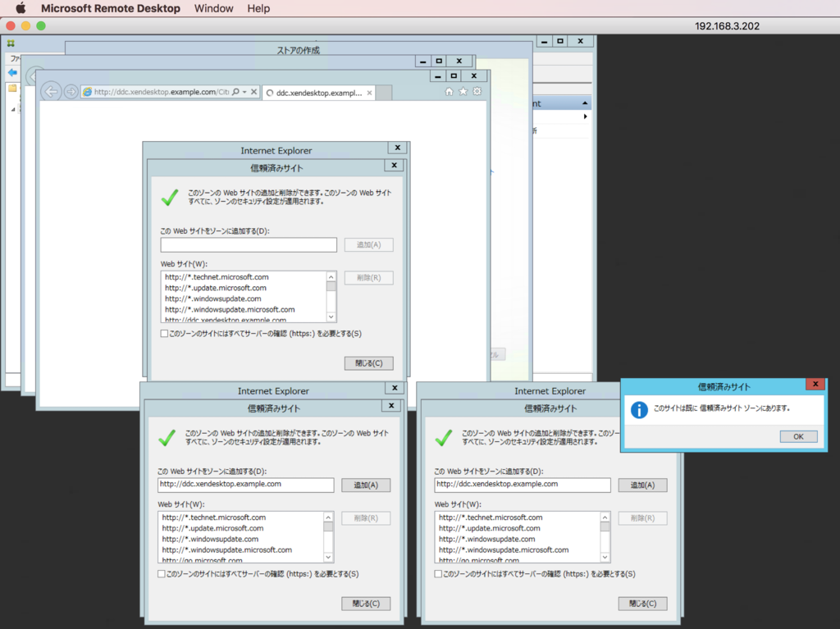This screenshot has height=629, width=840.
Task: Click the blue info icon in the message box
Action: (x=639, y=409)
